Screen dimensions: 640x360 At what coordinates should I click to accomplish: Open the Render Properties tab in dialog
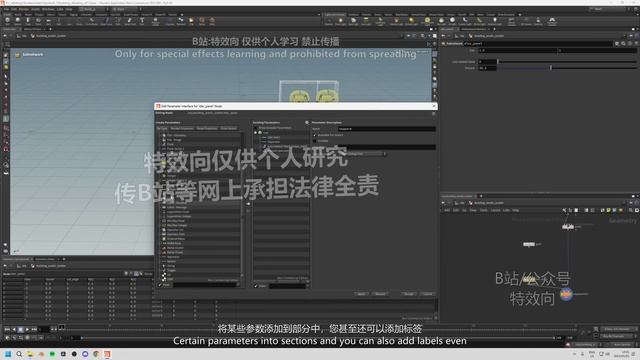point(182,128)
